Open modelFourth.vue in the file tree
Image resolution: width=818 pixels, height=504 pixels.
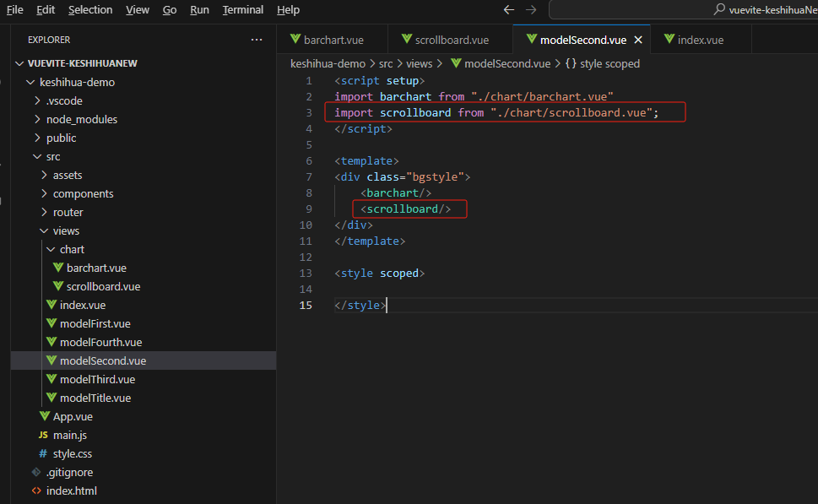(100, 342)
